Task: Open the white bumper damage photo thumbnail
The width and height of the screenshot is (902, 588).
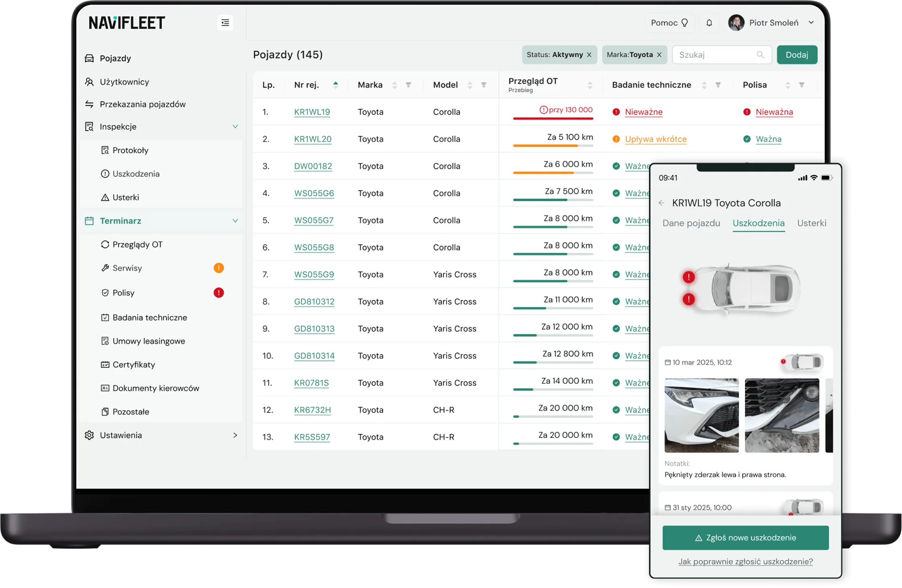Action: (702, 415)
